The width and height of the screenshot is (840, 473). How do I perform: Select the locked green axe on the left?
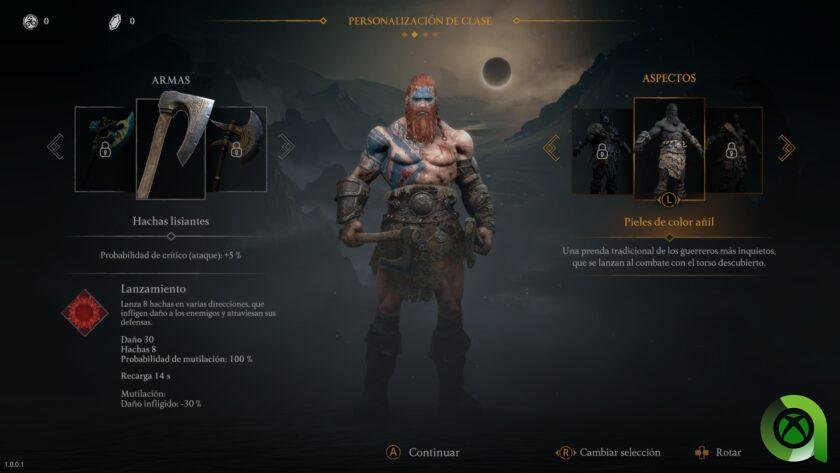pos(105,149)
